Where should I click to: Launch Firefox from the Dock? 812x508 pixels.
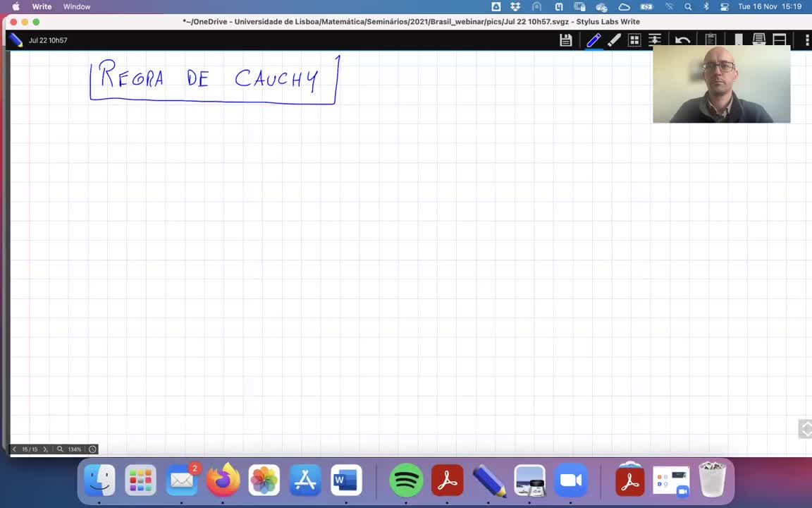pyautogui.click(x=223, y=480)
